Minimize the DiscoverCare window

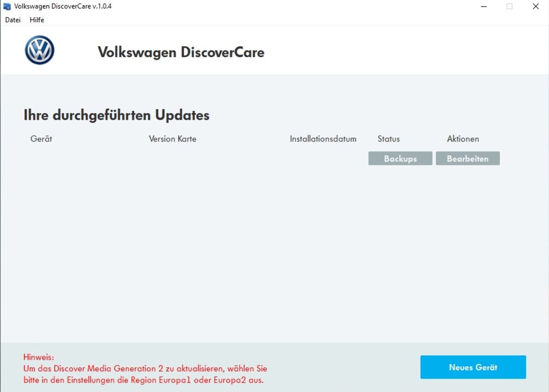[x=484, y=6]
